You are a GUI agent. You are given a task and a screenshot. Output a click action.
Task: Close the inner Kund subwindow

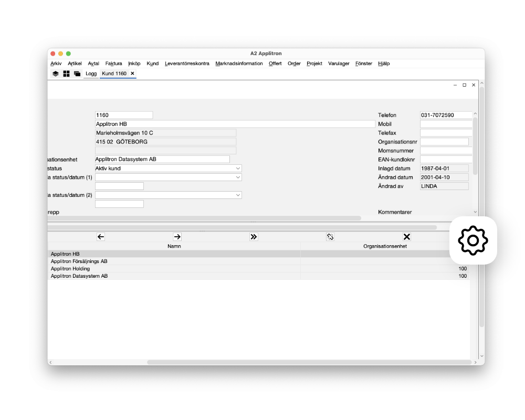coord(474,85)
